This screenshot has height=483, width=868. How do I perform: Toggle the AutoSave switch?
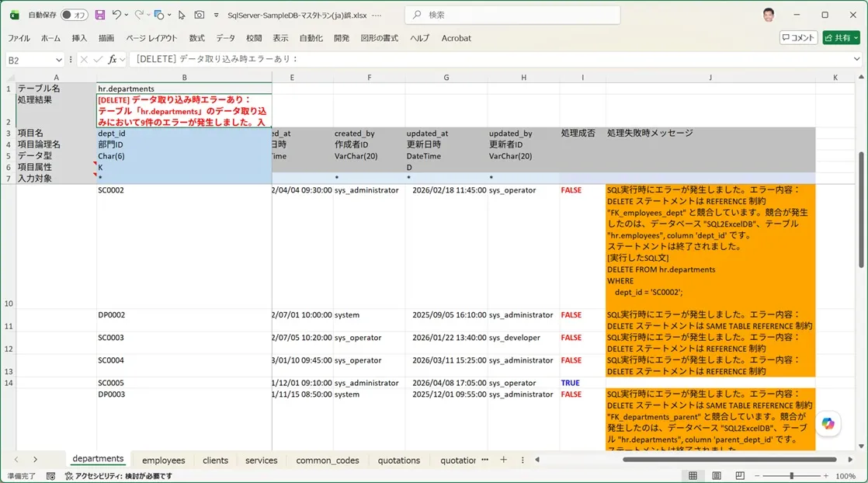tap(74, 15)
